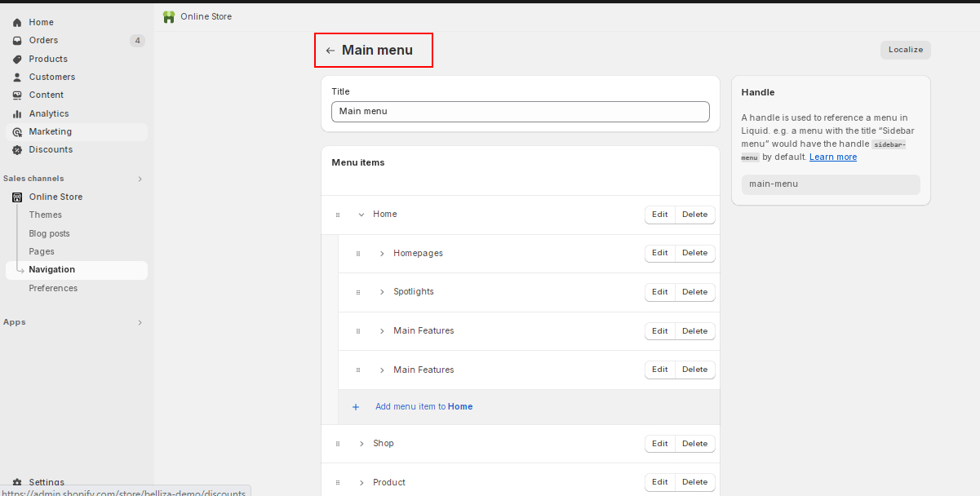
Task: Delete the Spotlights menu item
Action: click(695, 292)
